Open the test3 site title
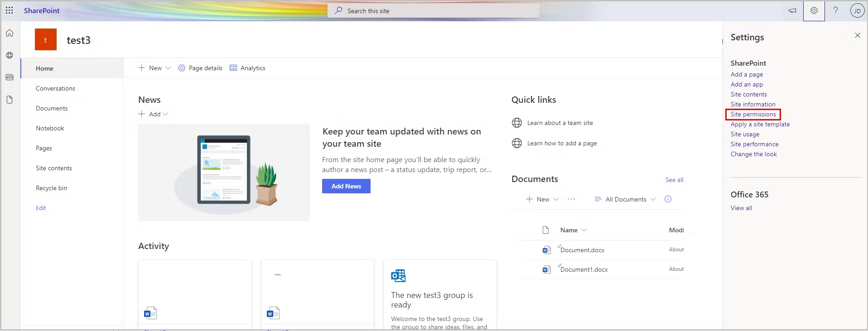Screen dimensions: 868x331 (x=78, y=40)
